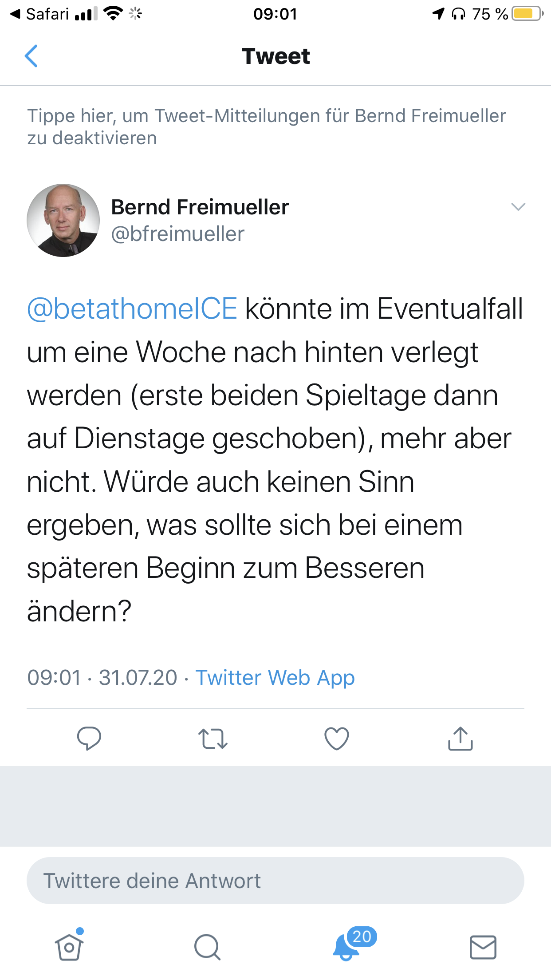Open the Messages envelope tab
This screenshot has width=551, height=980.
coord(483,947)
